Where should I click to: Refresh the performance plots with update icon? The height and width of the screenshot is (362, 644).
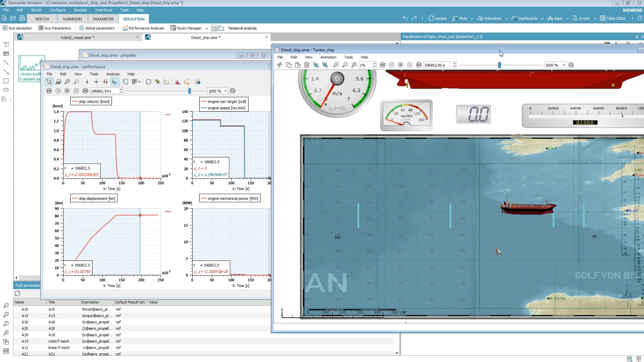[149, 82]
